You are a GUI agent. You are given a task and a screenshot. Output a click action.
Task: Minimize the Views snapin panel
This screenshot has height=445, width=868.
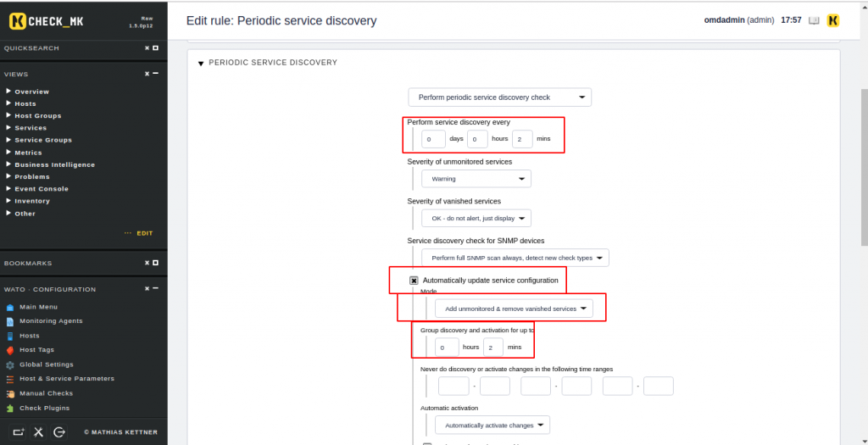[x=156, y=74]
